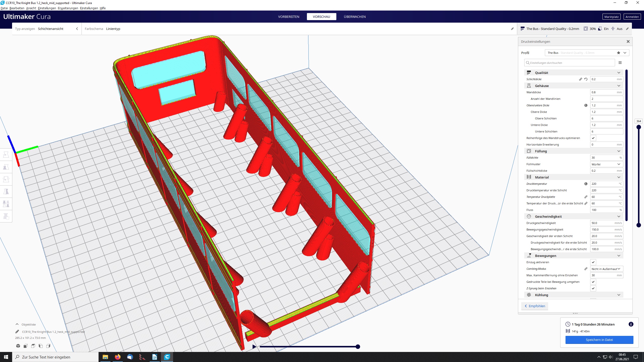
Task: Click the Einstellungen durchsuchen search field
Action: tap(570, 63)
